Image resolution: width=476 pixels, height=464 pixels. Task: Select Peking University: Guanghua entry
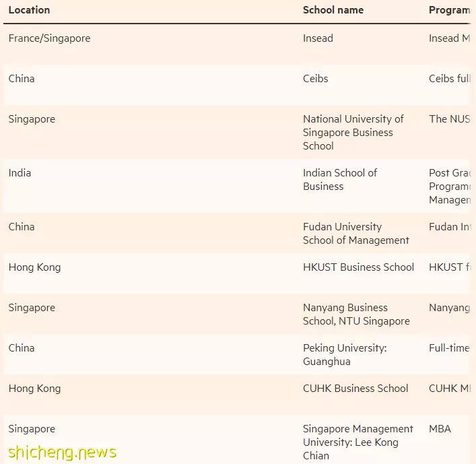coord(345,355)
